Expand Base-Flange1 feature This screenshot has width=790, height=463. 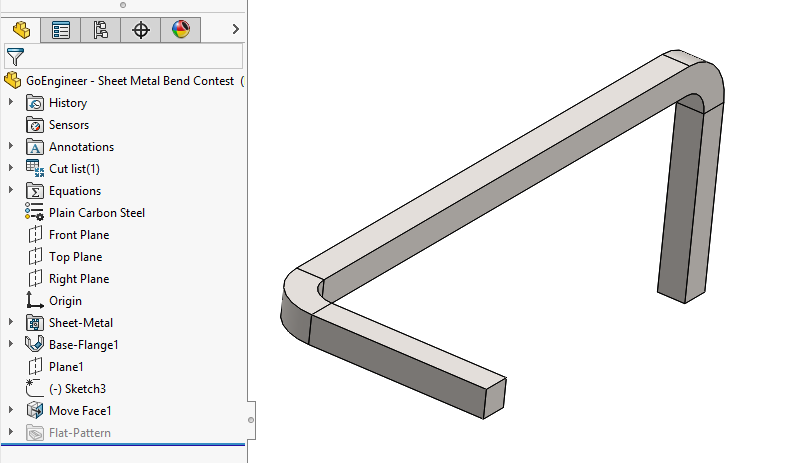[x=11, y=345]
